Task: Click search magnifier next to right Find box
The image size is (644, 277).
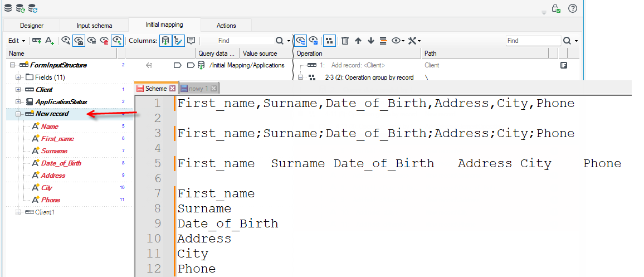Action: [x=567, y=41]
